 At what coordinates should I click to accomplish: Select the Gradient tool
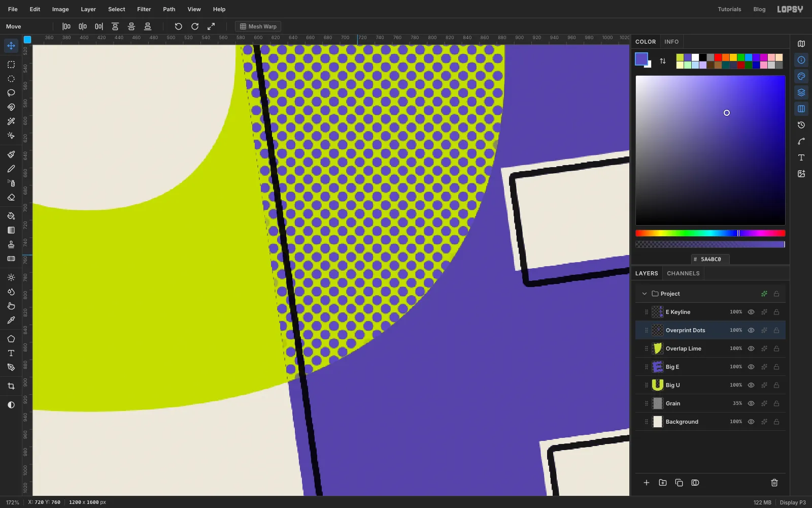(11, 230)
